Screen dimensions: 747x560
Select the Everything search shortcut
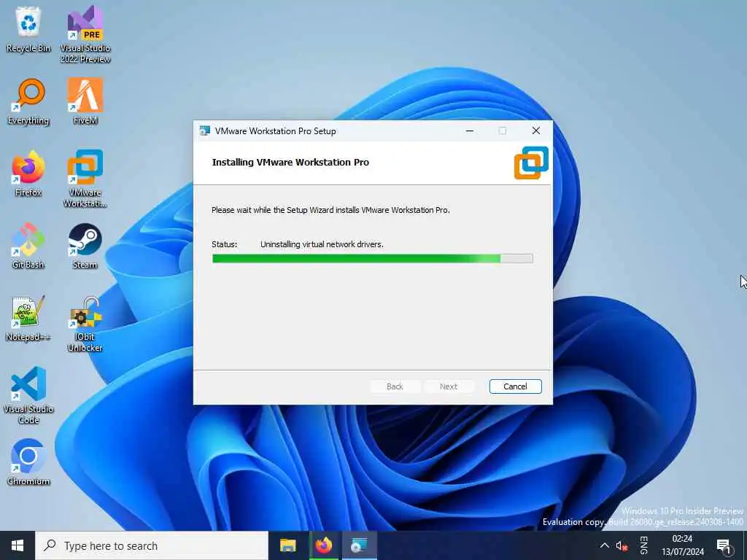[28, 102]
